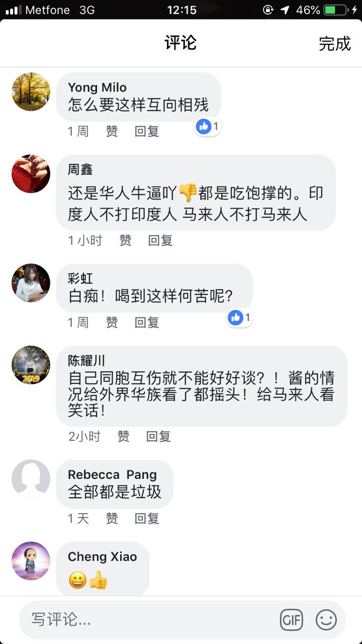Open Cheng Xiao's name link
This screenshot has height=644, width=362.
pos(102,556)
